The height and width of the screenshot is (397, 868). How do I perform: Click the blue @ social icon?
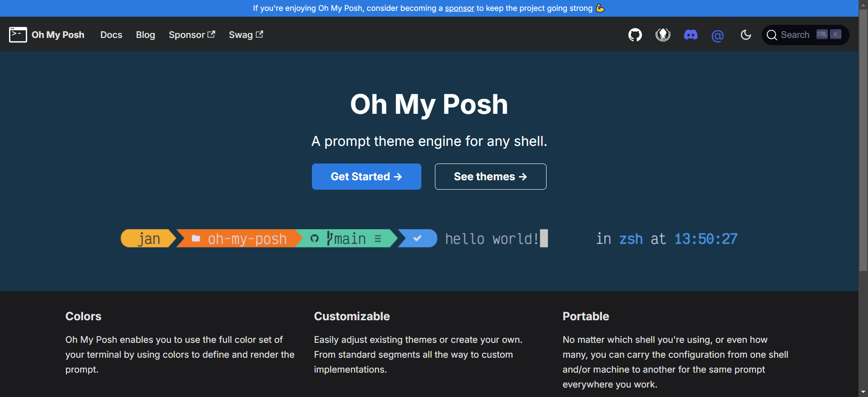pyautogui.click(x=717, y=35)
